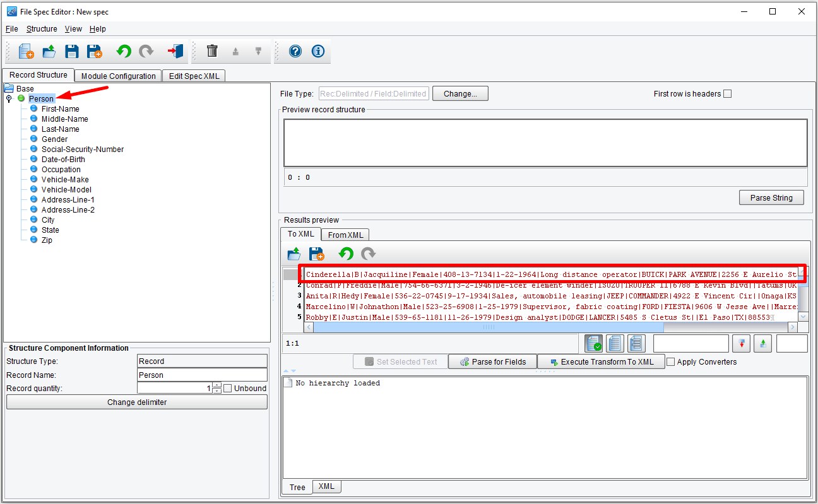The height and width of the screenshot is (504, 818).
Task: Switch to the XML bottom tab
Action: [326, 486]
